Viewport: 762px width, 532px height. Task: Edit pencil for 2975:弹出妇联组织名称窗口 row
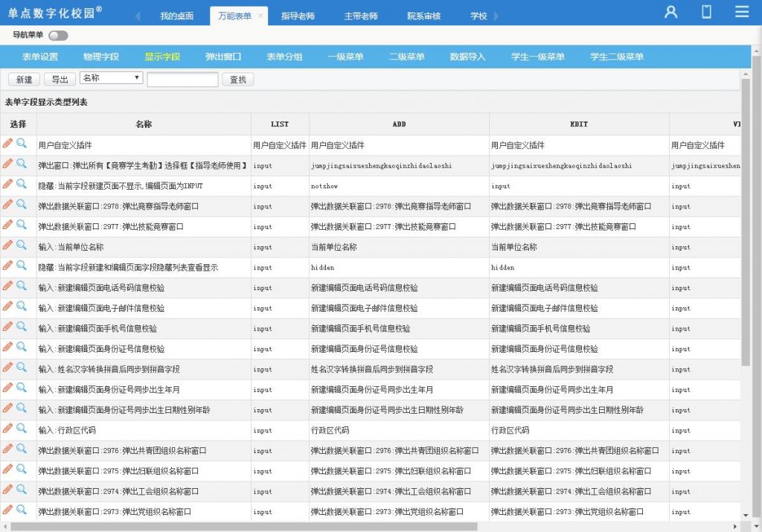tap(7, 469)
